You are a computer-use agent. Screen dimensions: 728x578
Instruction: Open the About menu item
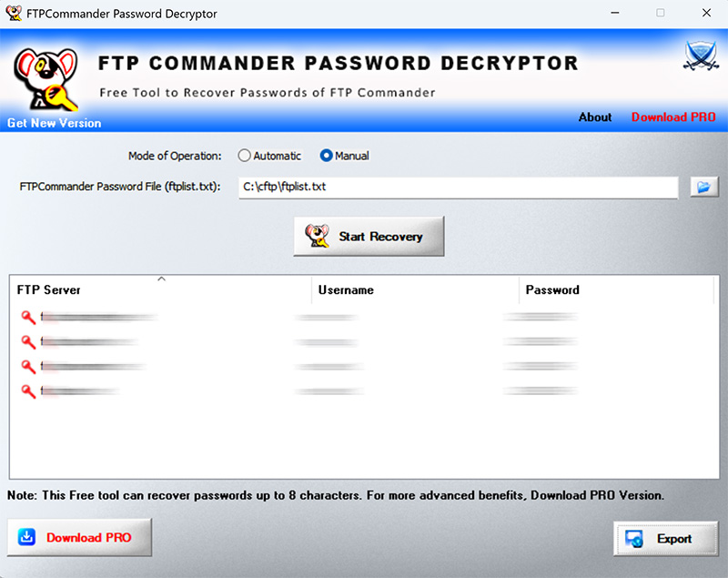(595, 117)
